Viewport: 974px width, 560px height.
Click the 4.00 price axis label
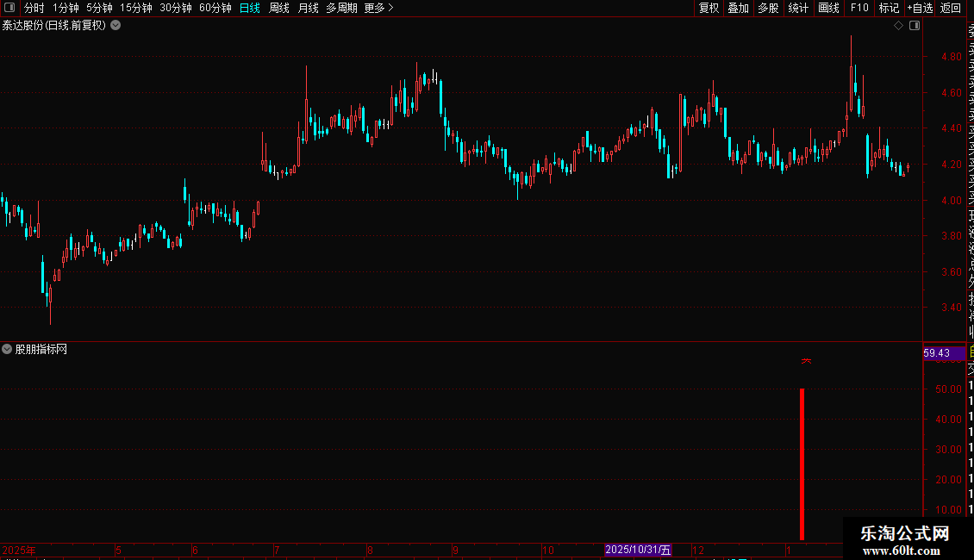(x=951, y=201)
